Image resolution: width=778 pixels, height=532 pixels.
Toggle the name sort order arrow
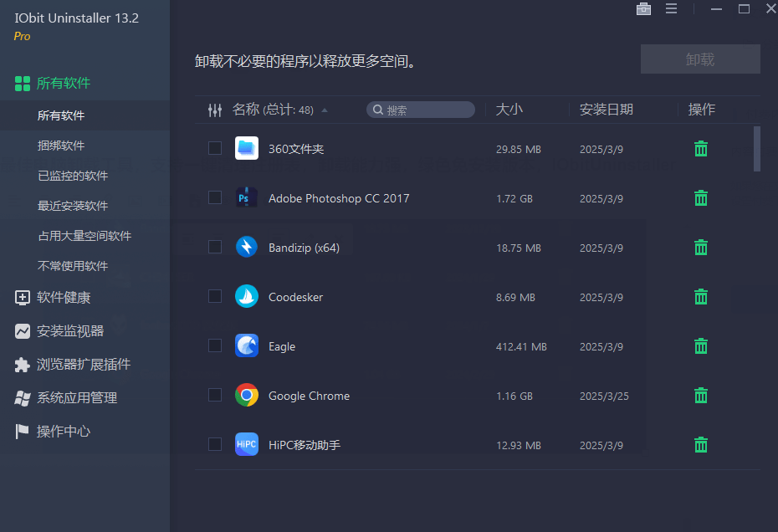(325, 109)
